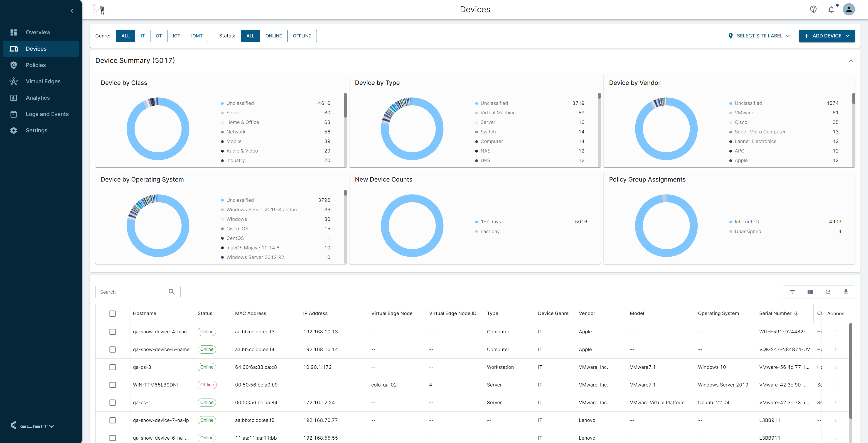868x443 pixels.
Task: Collapse the left sidebar
Action: (72, 11)
